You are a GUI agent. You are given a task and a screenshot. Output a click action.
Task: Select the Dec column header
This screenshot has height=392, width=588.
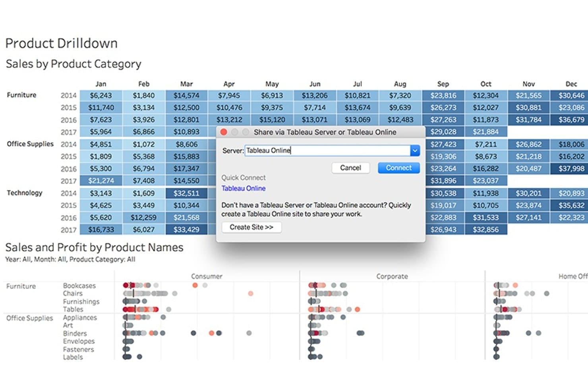[x=571, y=84]
